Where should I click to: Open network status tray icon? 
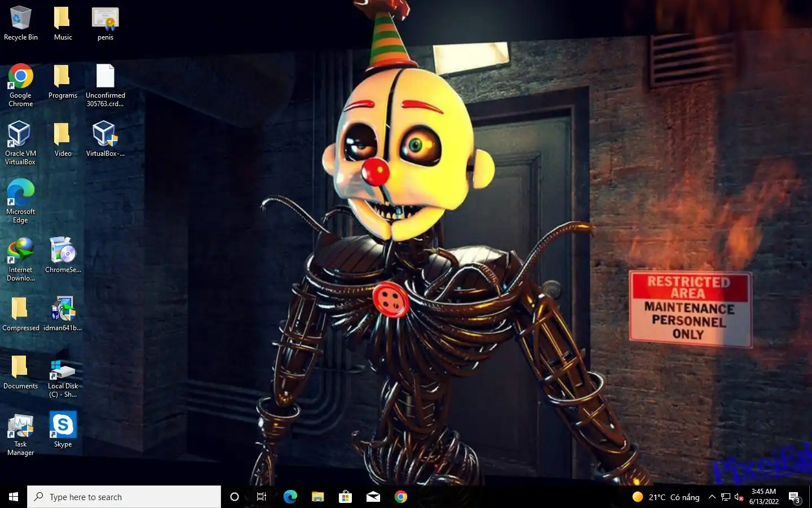726,497
